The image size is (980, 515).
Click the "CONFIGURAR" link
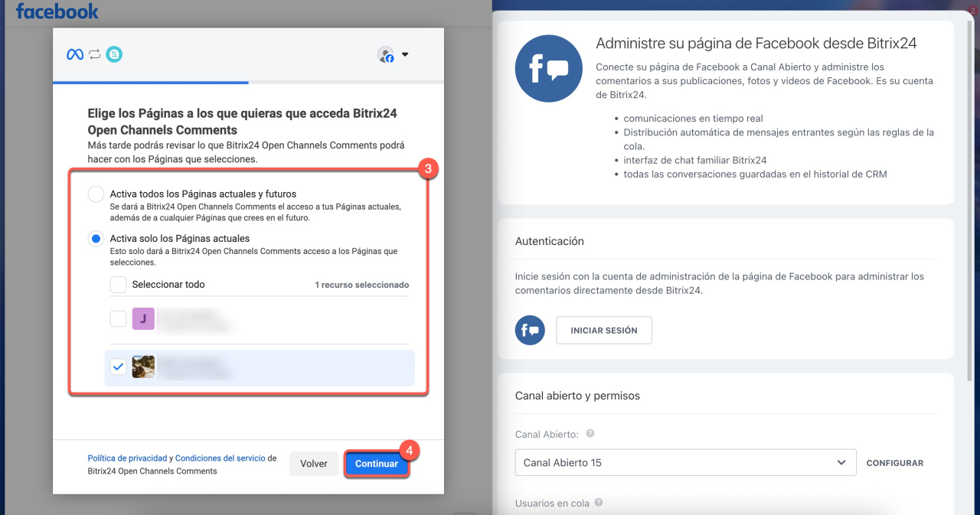coord(895,463)
